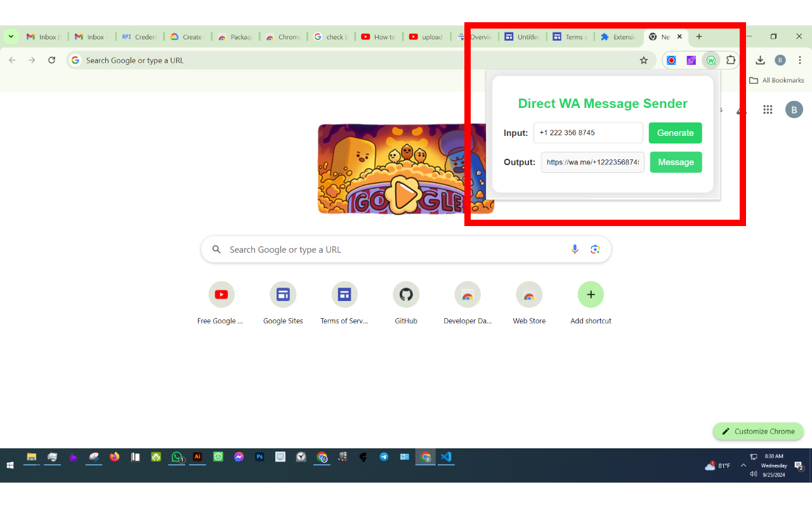Open the Developer Dashboard shortcut
This screenshot has width=812, height=508.
click(x=468, y=304)
